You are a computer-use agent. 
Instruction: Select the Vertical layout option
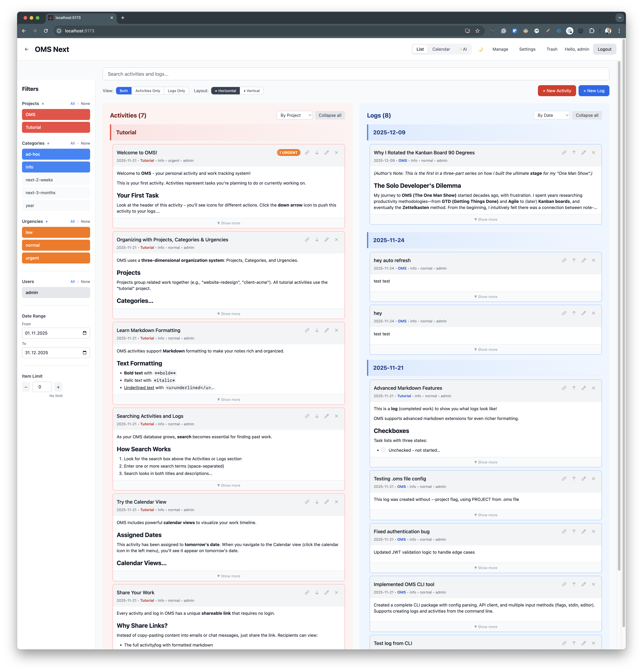coord(252,91)
